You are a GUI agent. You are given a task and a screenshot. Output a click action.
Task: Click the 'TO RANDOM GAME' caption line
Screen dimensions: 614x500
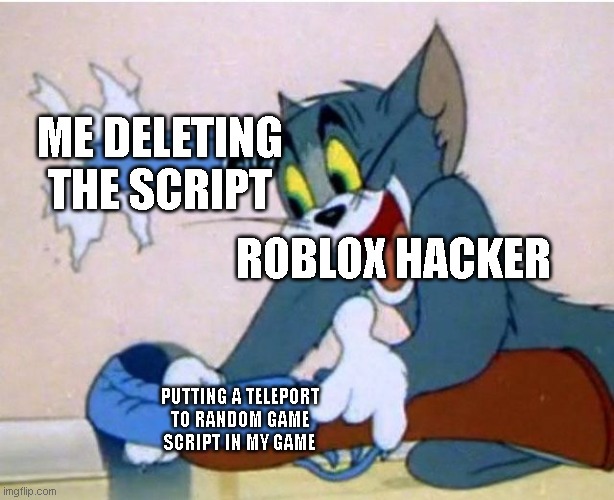[x=240, y=419]
